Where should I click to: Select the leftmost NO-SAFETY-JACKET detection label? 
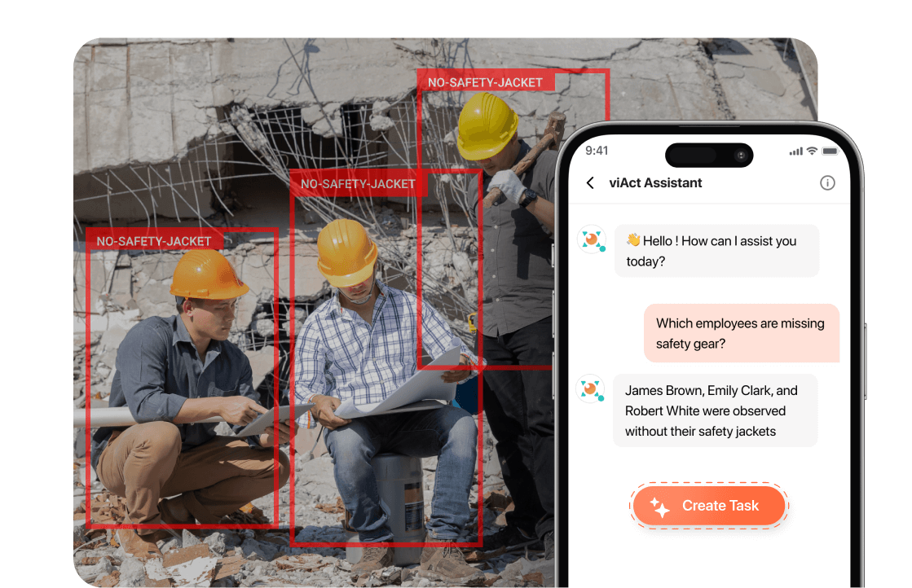(154, 241)
